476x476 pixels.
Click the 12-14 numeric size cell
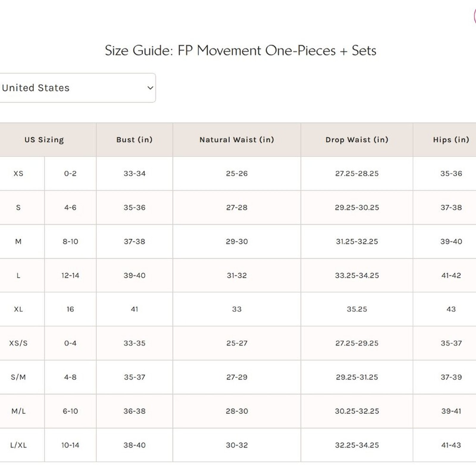click(x=70, y=275)
